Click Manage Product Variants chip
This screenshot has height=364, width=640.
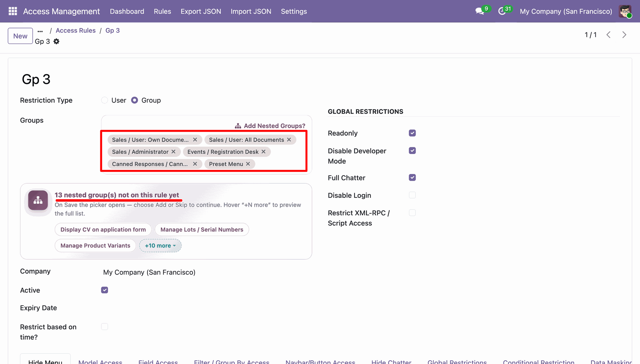(x=95, y=246)
